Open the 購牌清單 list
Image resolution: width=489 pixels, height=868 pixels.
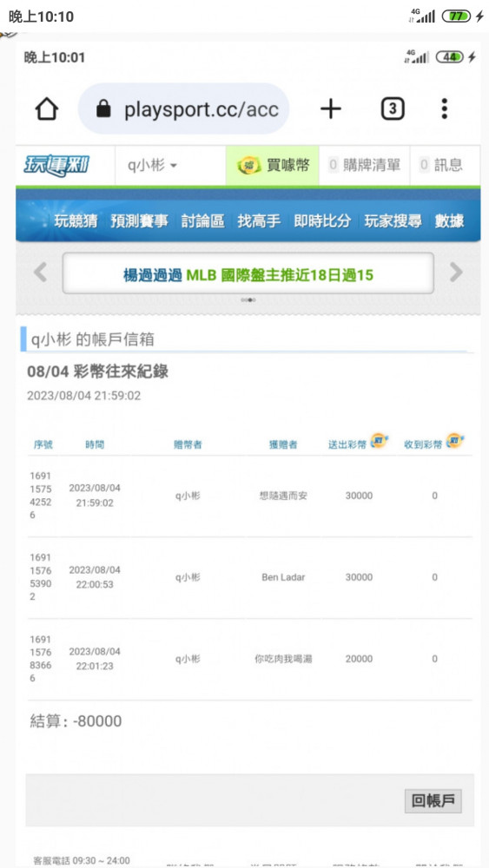point(365,165)
